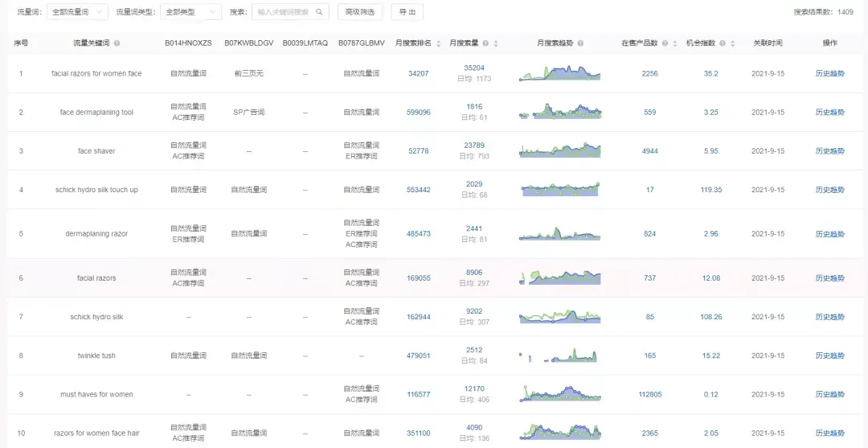Click trend chart for twinkle tush row
This screenshot has height=448, width=868.
click(x=559, y=356)
